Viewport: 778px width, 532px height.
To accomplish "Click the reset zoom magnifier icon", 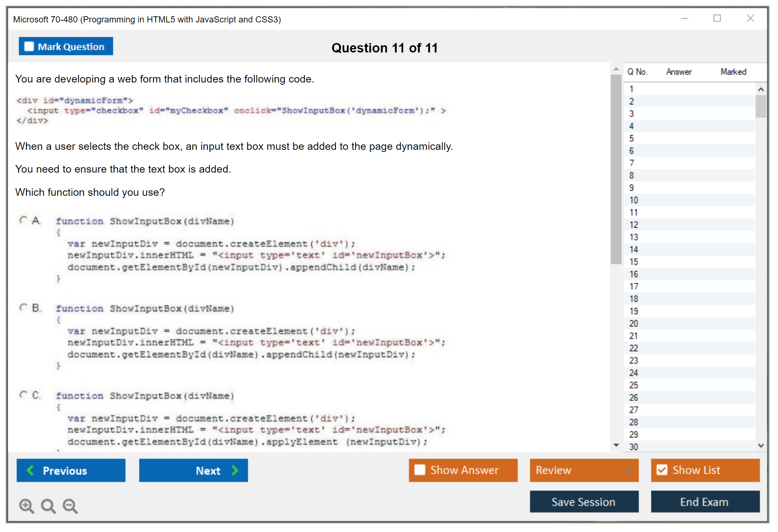I will tap(48, 506).
